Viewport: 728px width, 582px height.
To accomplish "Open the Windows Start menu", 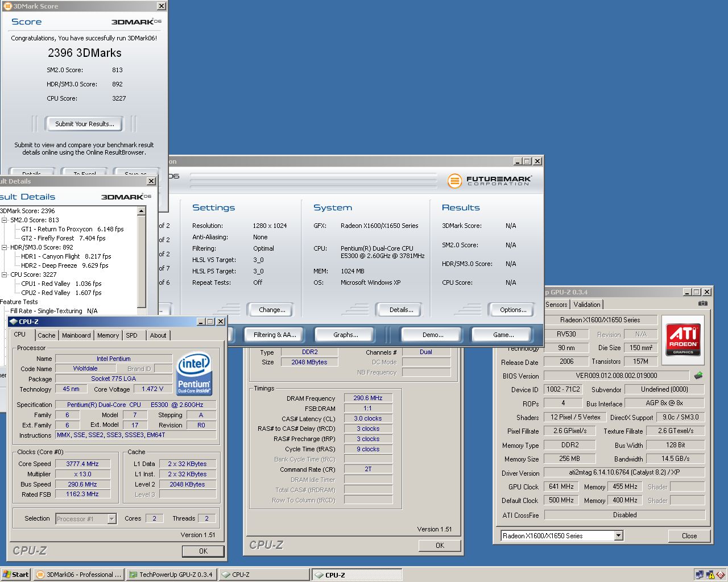I will 16,575.
